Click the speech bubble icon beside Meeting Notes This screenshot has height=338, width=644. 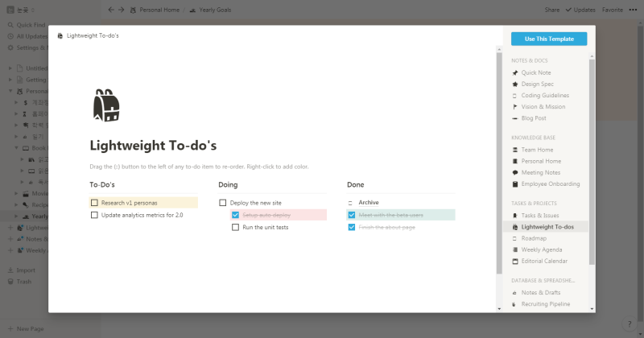pyautogui.click(x=515, y=173)
